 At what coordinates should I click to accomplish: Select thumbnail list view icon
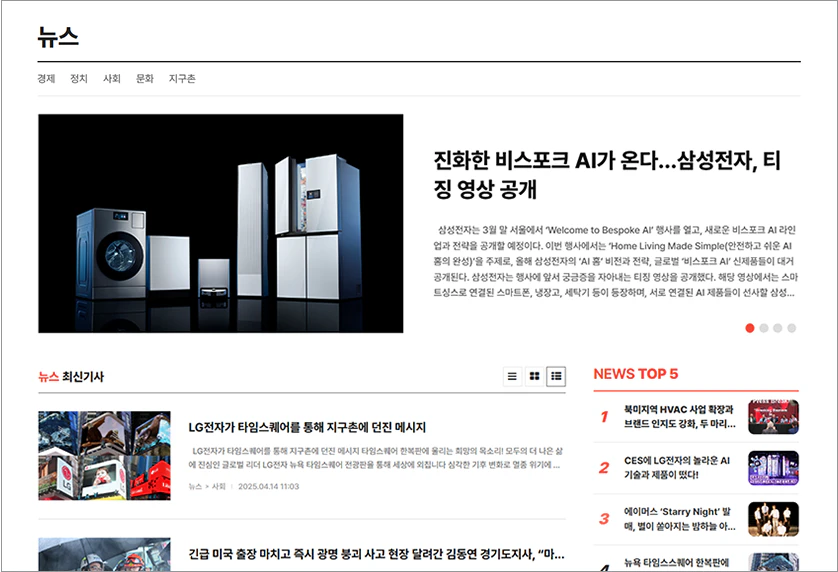click(556, 376)
